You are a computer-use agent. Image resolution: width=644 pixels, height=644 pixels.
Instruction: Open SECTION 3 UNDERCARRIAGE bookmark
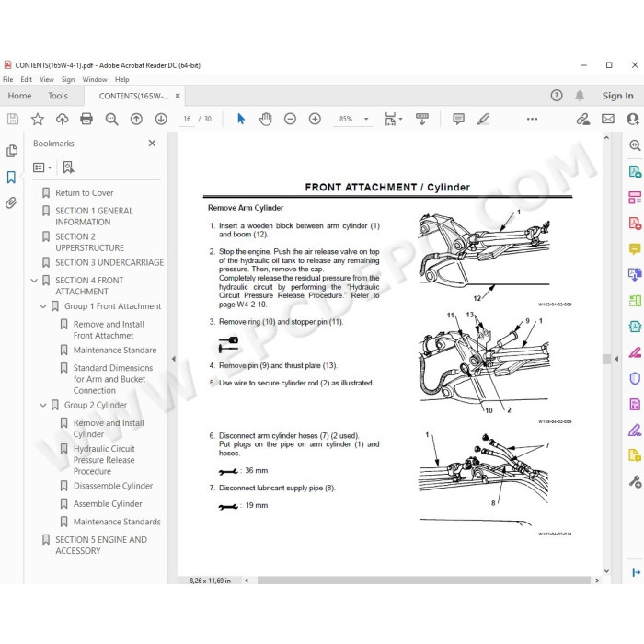[109, 262]
